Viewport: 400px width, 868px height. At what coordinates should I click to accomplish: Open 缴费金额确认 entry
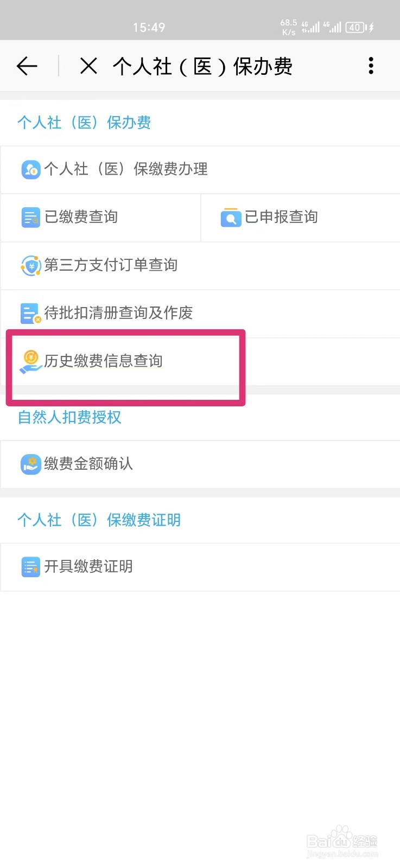200,464
